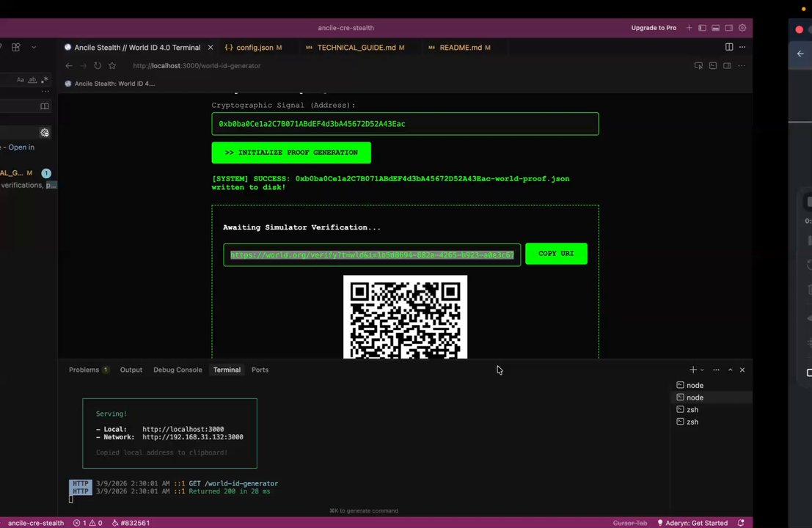Toggle the secondary sidebar layout icon
Screen dimensions: 812x528
(x=728, y=28)
